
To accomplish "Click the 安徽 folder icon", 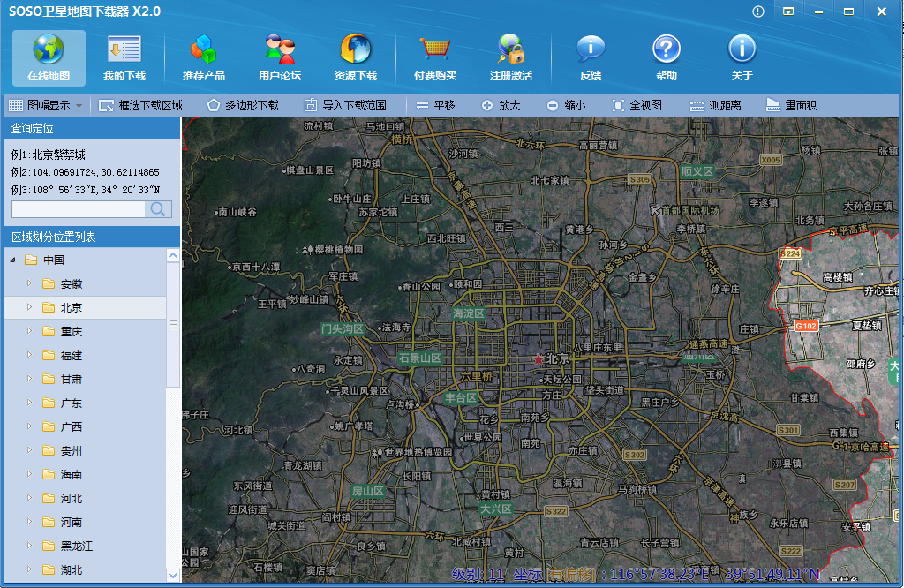I will coord(49,283).
